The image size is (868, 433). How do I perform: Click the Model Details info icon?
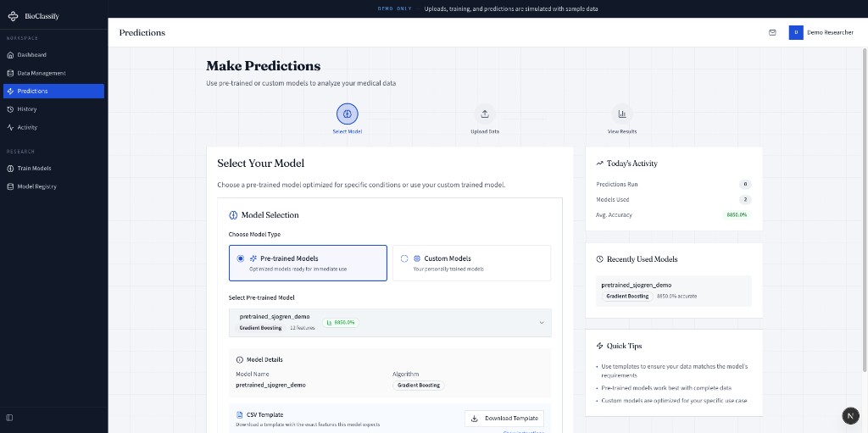click(240, 360)
